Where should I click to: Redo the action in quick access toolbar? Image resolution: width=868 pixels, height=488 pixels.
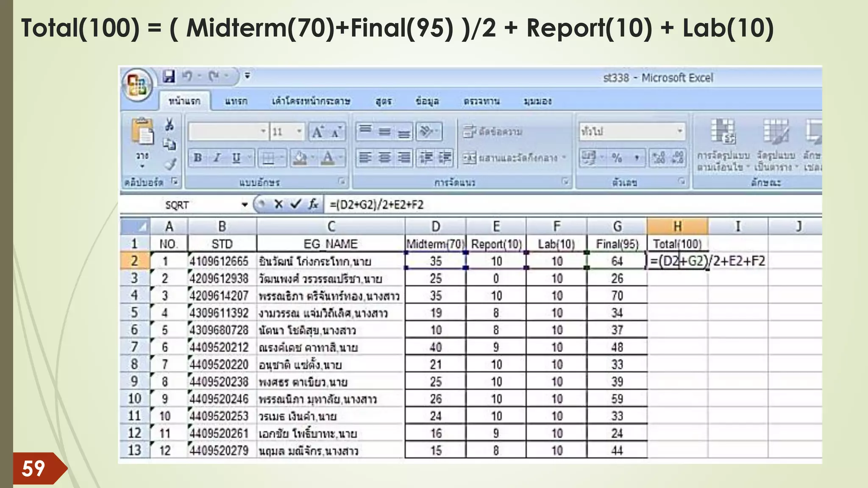tap(214, 77)
